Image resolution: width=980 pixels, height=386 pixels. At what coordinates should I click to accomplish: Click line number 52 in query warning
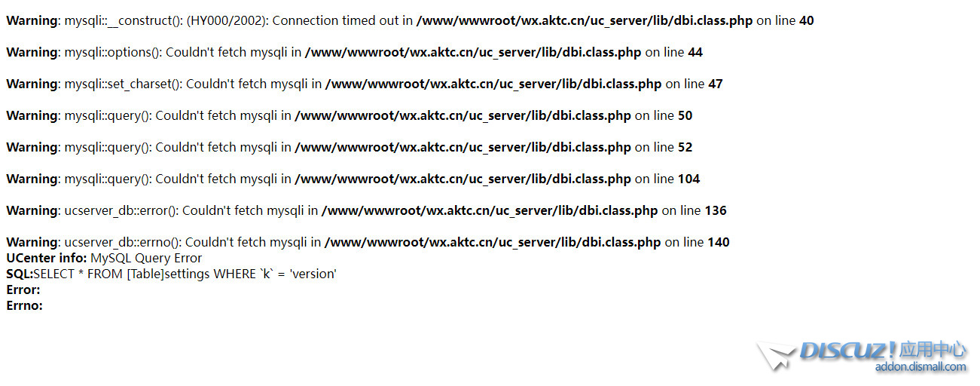point(685,148)
